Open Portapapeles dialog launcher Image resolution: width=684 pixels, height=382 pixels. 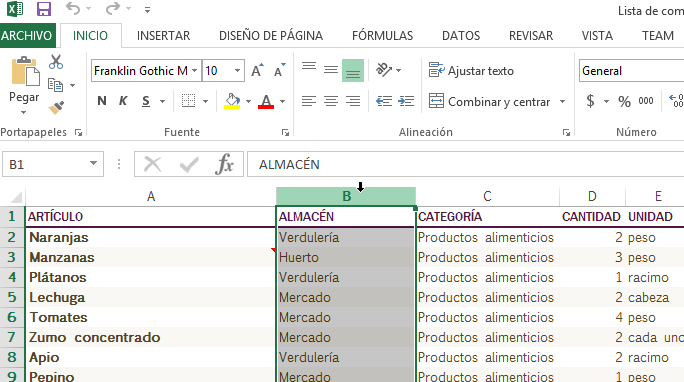[79, 133]
